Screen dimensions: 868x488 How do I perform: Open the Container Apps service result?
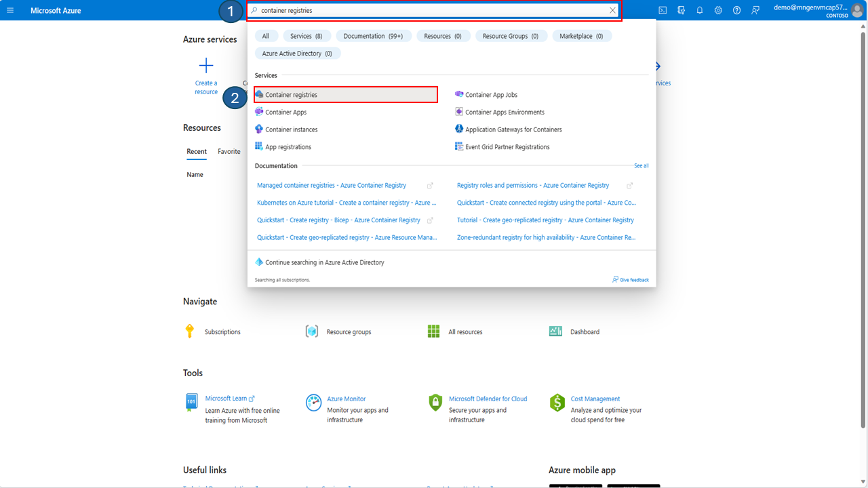click(285, 113)
